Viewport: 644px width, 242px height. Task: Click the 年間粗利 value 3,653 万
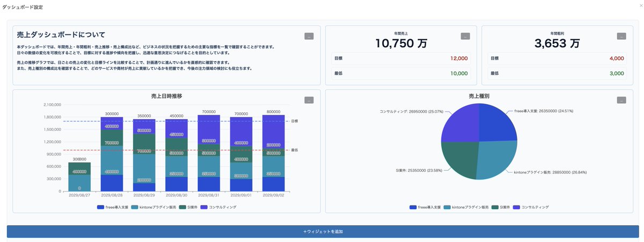tap(557, 44)
